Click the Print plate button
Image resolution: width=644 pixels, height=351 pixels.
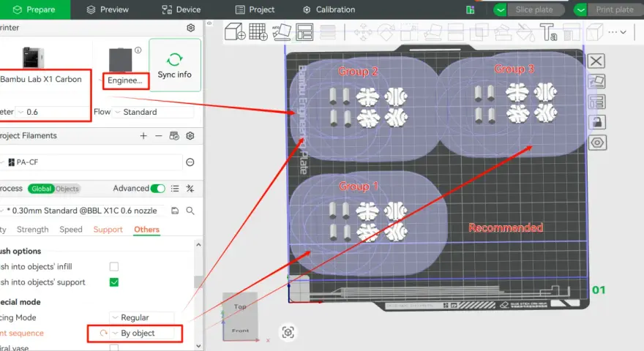coord(615,10)
